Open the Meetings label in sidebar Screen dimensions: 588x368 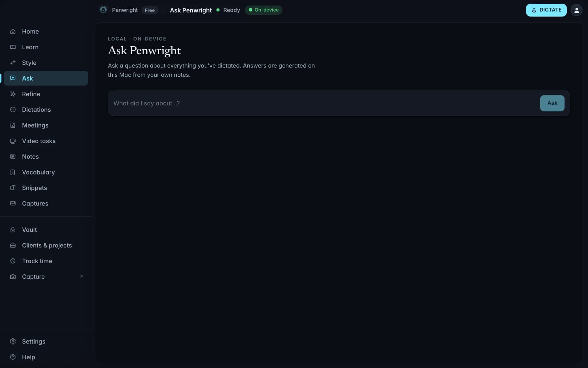[35, 125]
